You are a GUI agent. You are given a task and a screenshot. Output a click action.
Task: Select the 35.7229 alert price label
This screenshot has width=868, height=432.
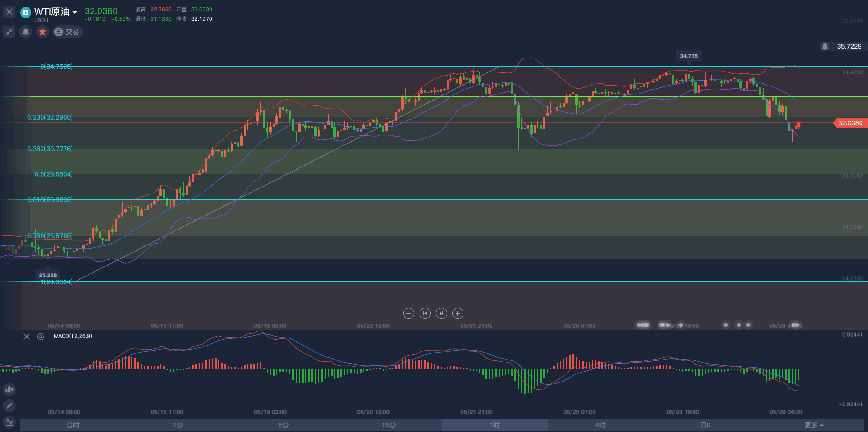pos(849,46)
